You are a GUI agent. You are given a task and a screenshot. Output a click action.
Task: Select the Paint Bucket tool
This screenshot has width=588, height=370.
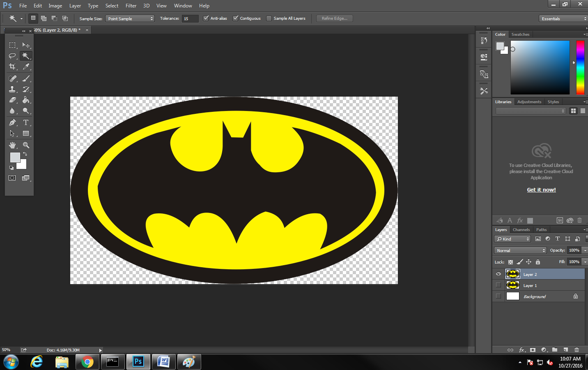tap(26, 99)
